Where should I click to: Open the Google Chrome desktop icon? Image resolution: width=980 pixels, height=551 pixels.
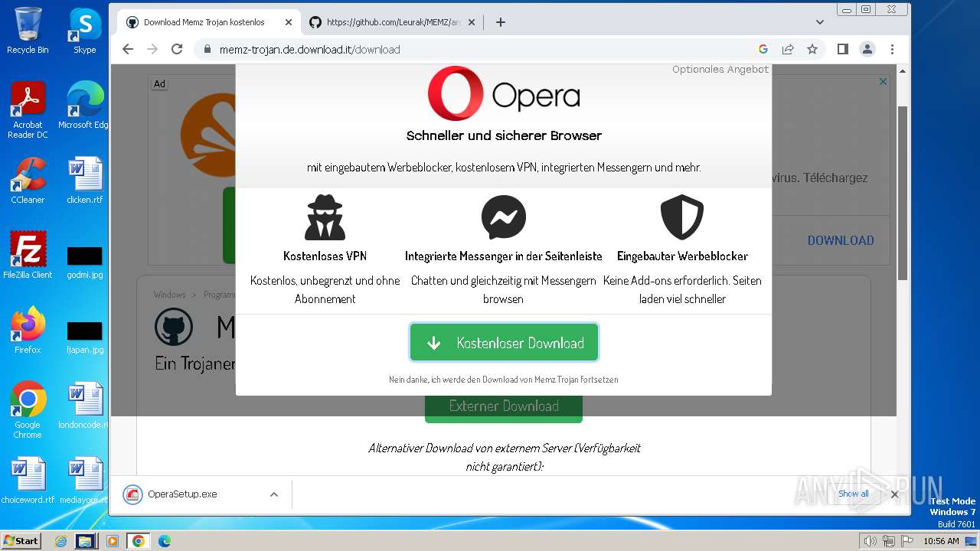point(28,410)
